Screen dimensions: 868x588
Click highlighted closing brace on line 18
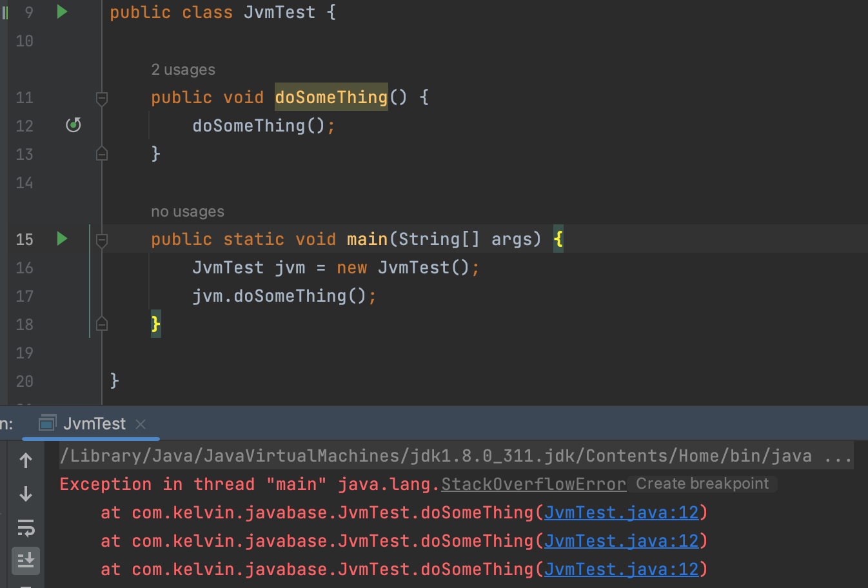pyautogui.click(x=156, y=324)
